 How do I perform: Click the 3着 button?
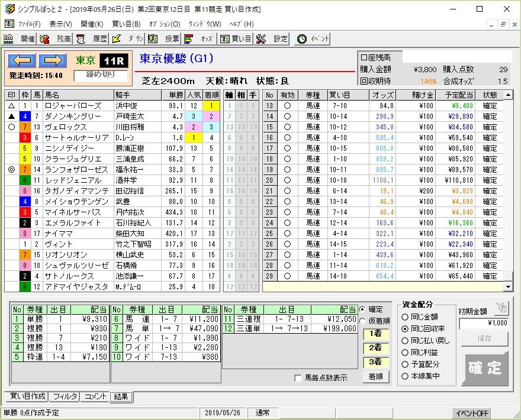coord(376,362)
